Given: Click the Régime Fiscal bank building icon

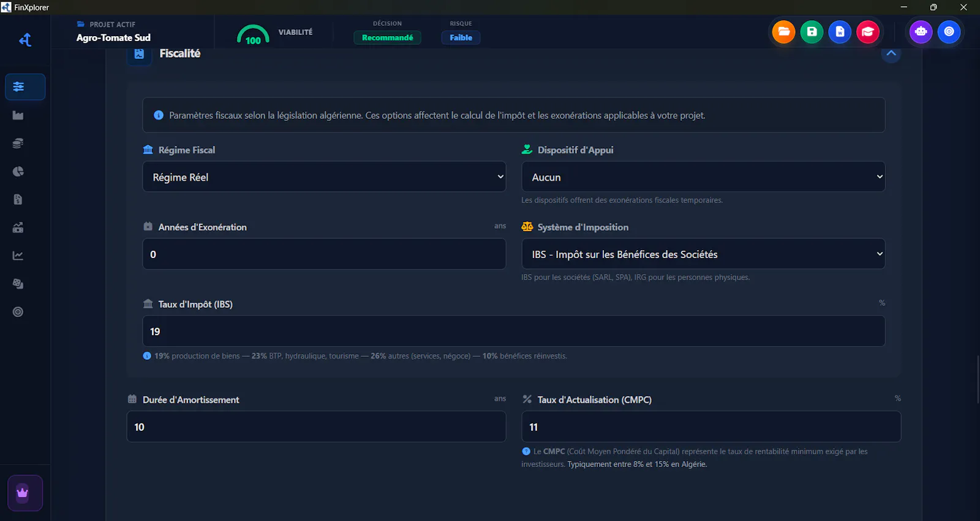Looking at the screenshot, I should [x=148, y=150].
